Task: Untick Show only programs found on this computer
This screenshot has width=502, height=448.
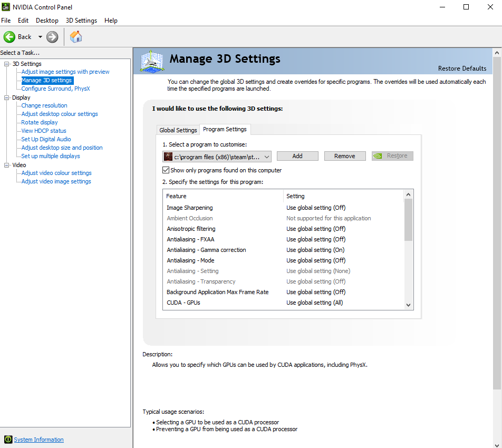Action: click(x=166, y=170)
